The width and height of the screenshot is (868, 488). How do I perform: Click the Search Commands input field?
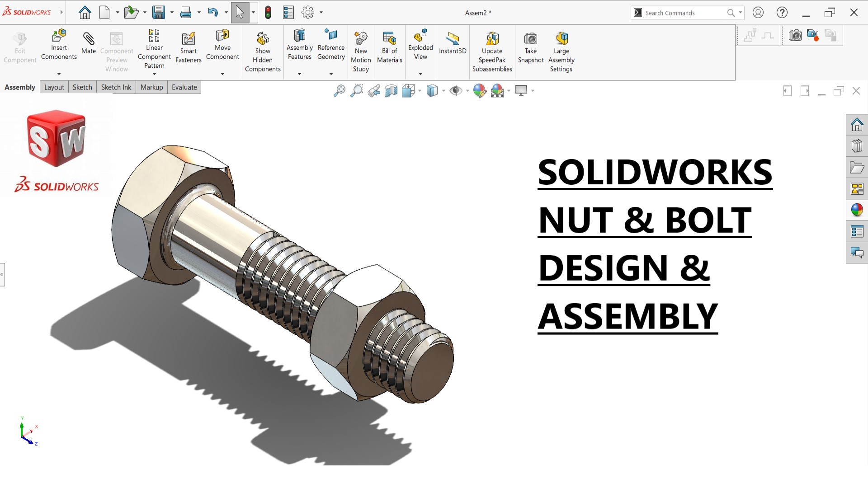point(683,13)
